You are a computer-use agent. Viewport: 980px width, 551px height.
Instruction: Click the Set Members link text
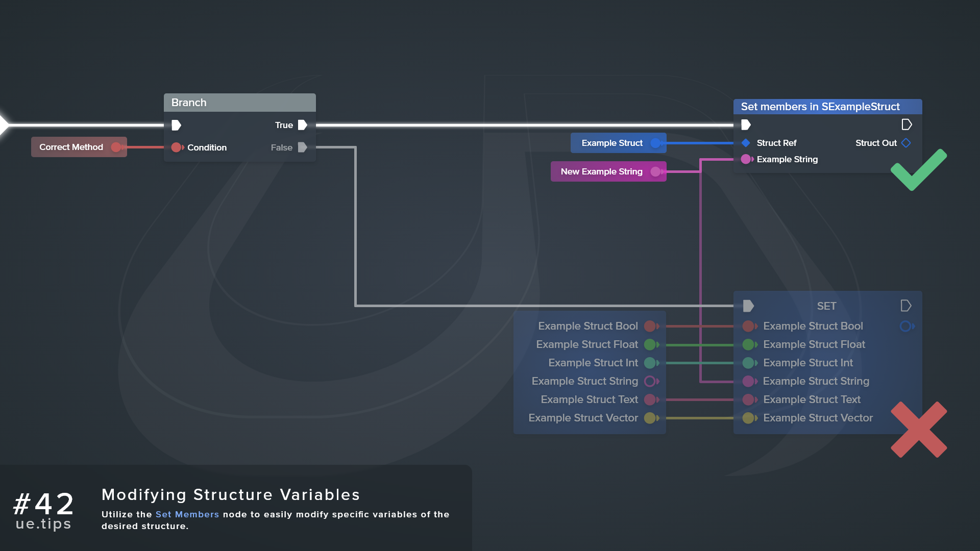point(187,514)
